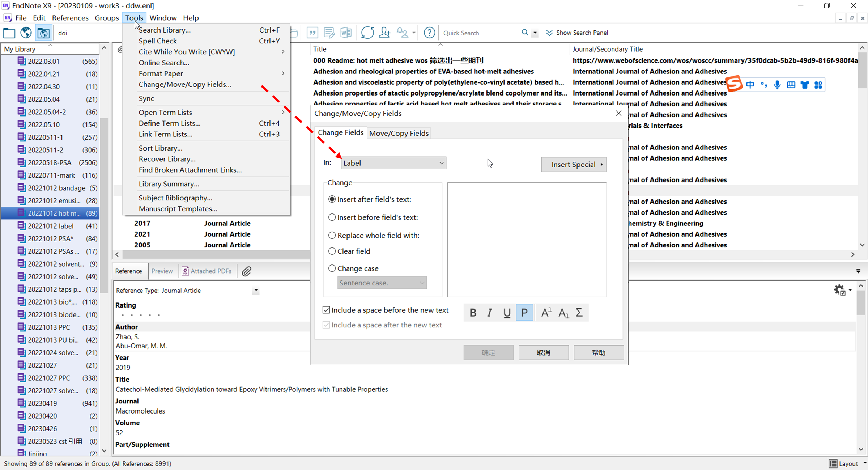Switch to Move/Copy Fields tab
The width and height of the screenshot is (868, 470).
[x=399, y=133]
